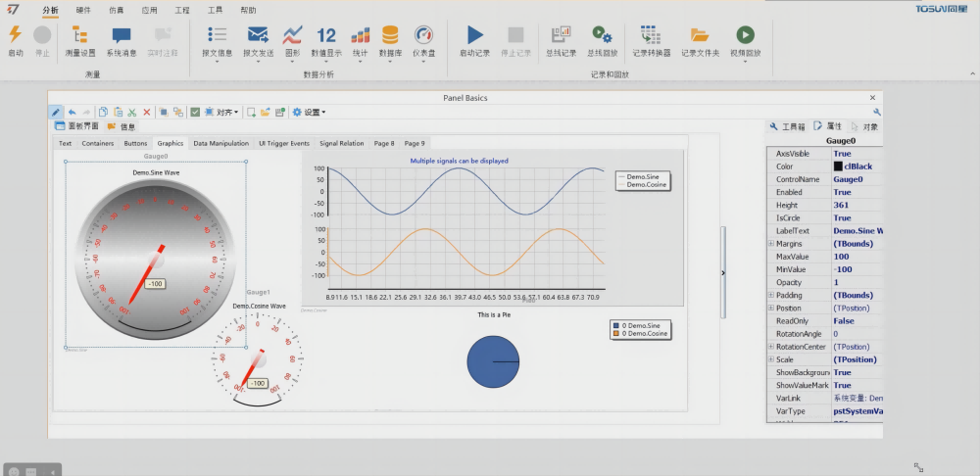
Task: Open the 记录文件夹 logging folder
Action: (x=700, y=35)
